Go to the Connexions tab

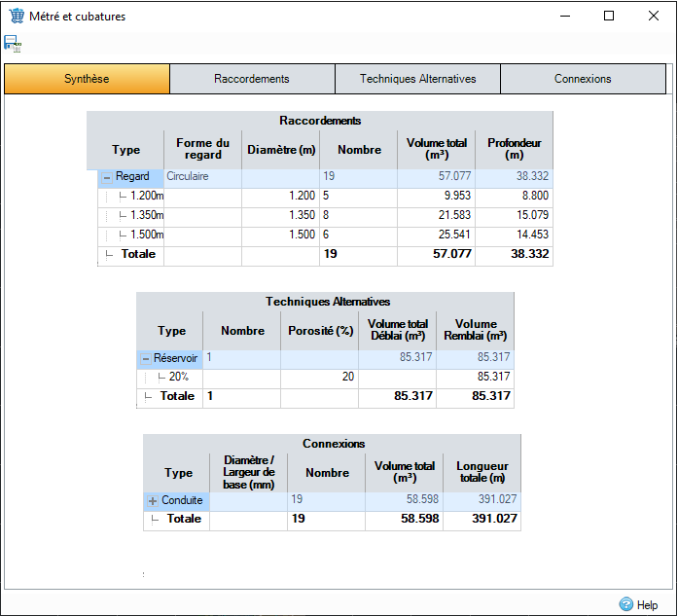click(583, 79)
